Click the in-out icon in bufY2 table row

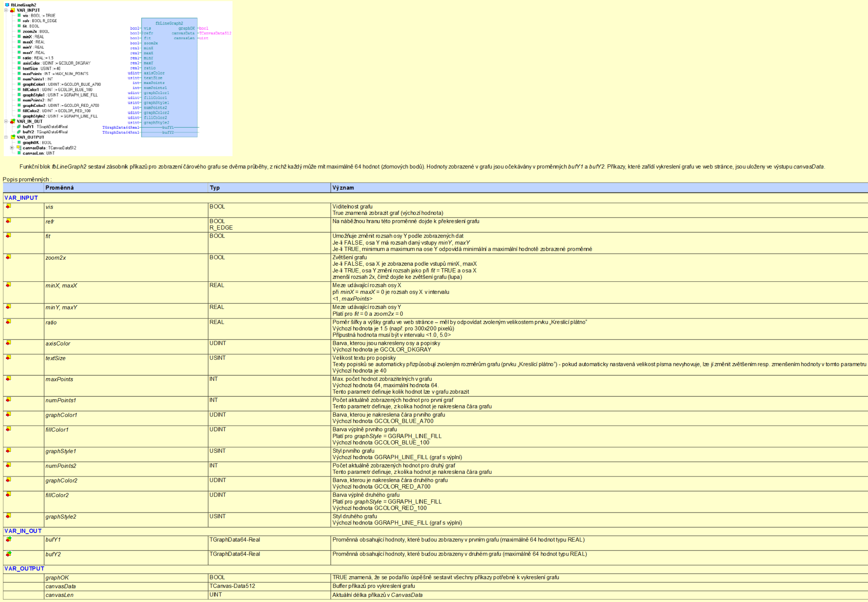pyautogui.click(x=8, y=554)
